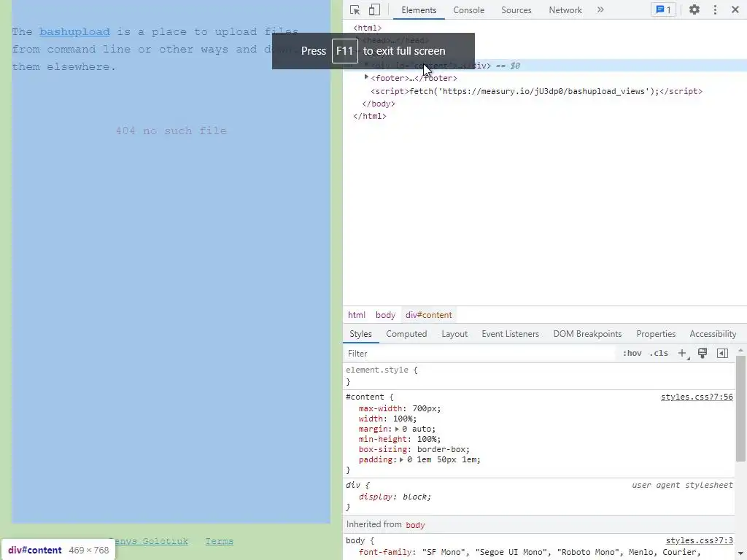Toggle the device toolbar icon
Screen dimensions: 747x560
(374, 10)
